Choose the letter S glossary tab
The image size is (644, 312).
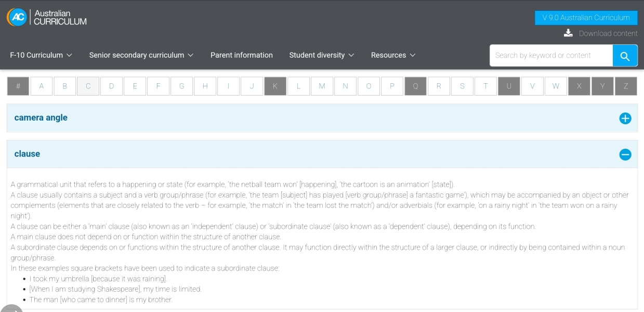point(462,86)
